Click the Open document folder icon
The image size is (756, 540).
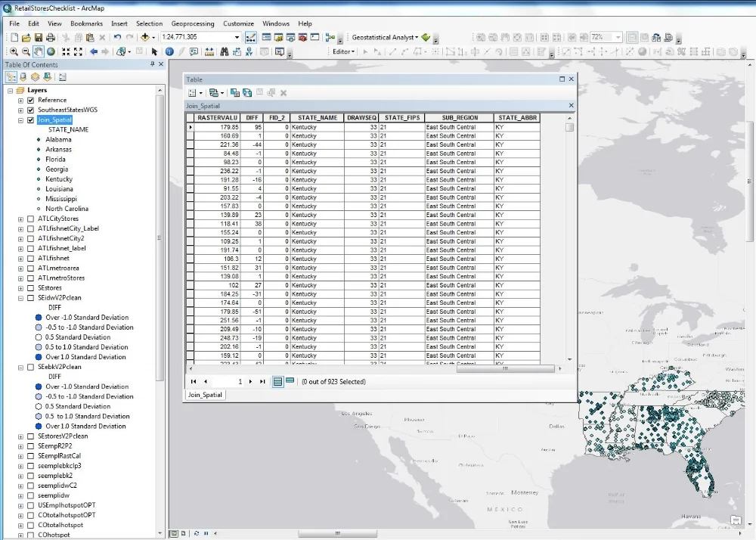pyautogui.click(x=26, y=37)
